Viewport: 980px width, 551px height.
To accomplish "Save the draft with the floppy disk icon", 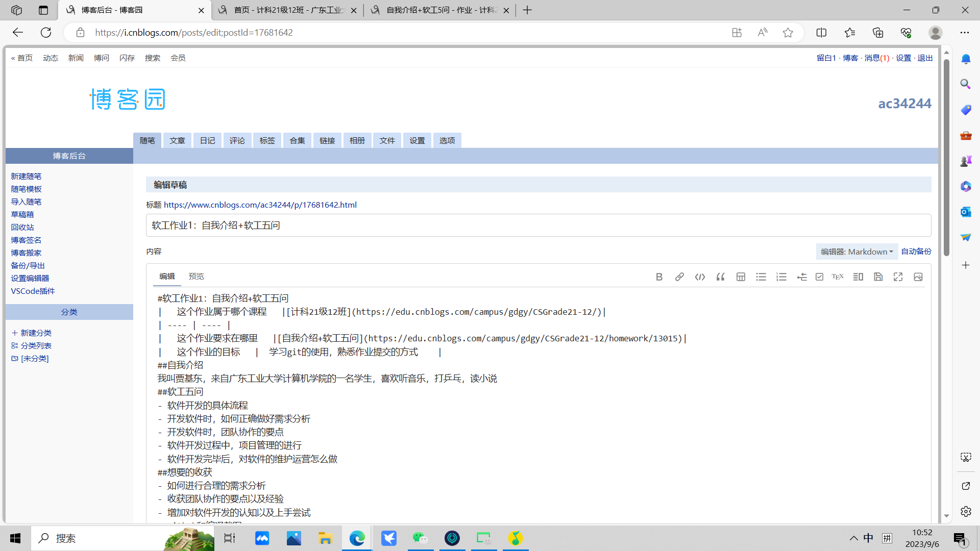I will [x=878, y=277].
